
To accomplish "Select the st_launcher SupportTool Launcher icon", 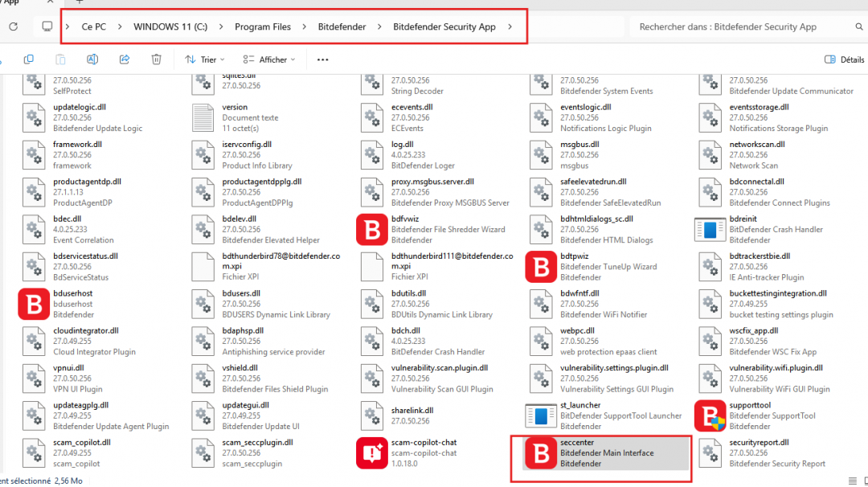I will tap(541, 415).
